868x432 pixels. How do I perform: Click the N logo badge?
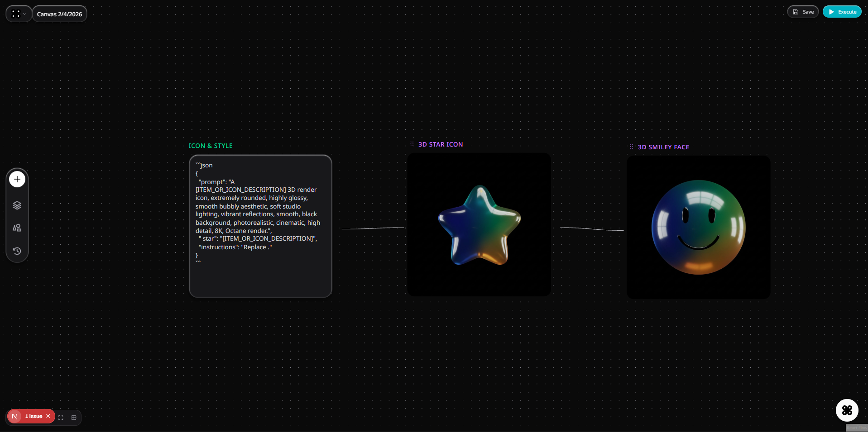coord(14,416)
